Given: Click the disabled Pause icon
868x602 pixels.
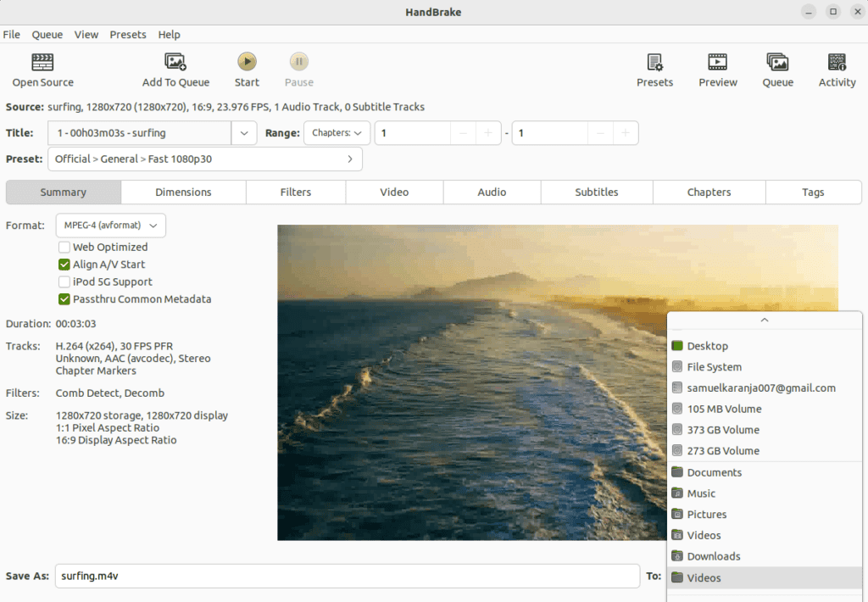Looking at the screenshot, I should [x=299, y=62].
